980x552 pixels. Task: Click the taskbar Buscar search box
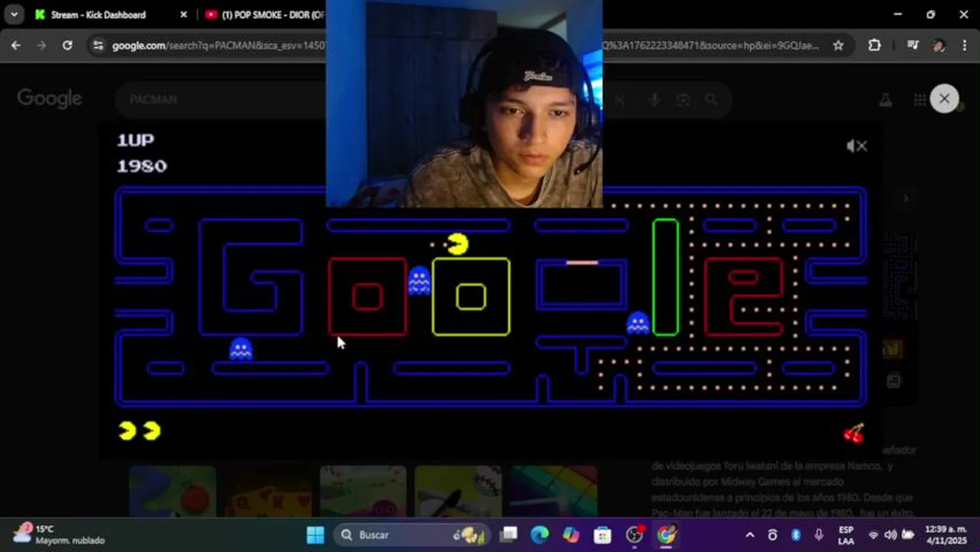(x=413, y=534)
